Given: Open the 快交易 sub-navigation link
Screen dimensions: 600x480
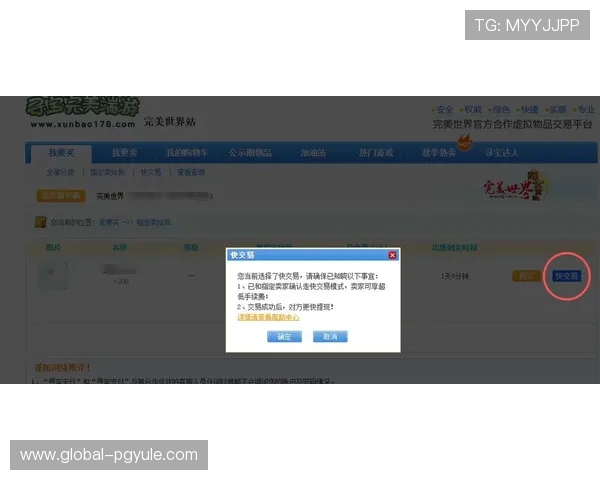Looking at the screenshot, I should 151,172.
